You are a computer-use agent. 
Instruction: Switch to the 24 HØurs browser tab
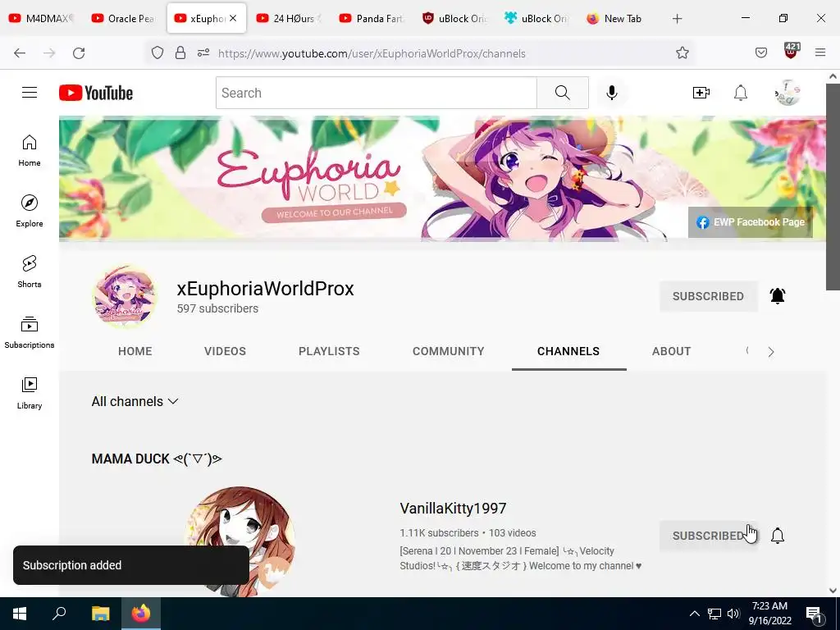tap(290, 18)
